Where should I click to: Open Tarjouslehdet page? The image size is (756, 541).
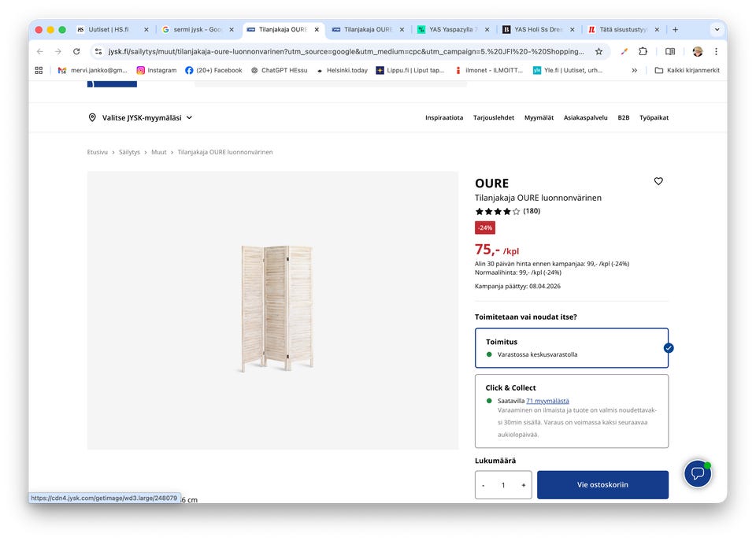click(x=494, y=117)
